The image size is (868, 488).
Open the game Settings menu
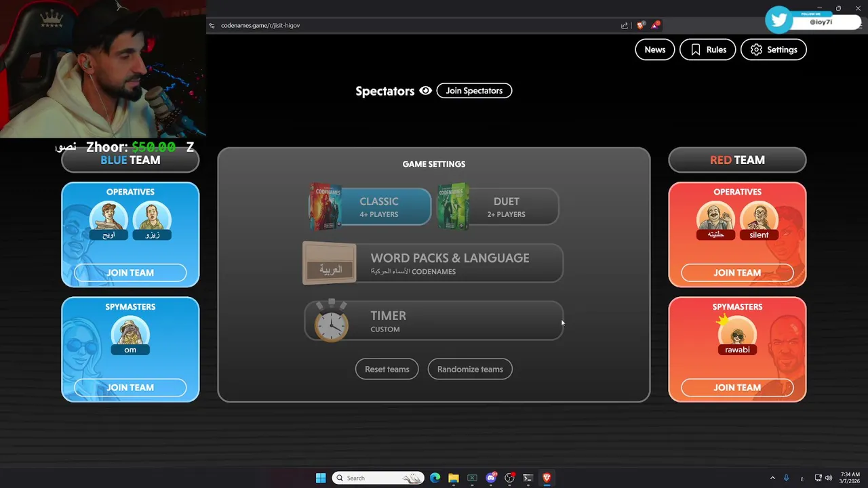[773, 49]
